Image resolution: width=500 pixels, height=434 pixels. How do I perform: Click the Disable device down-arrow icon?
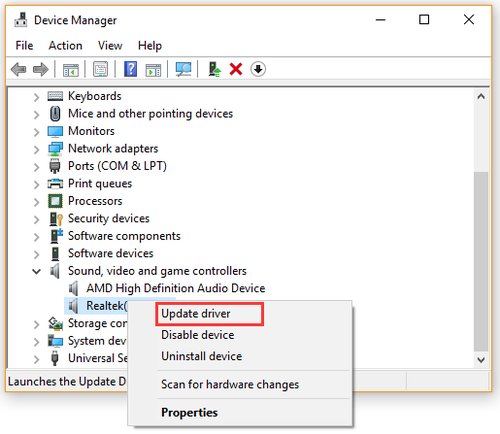point(258,69)
